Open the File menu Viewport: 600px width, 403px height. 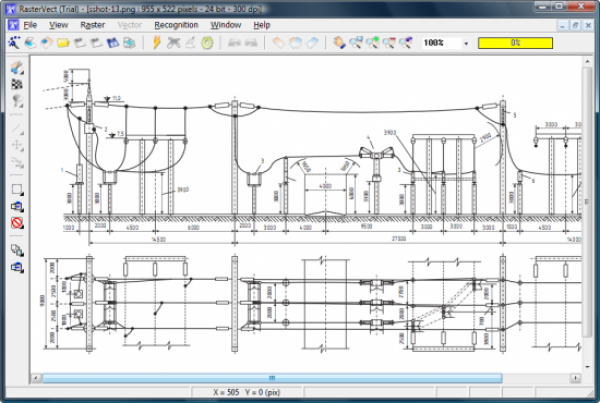tap(30, 24)
